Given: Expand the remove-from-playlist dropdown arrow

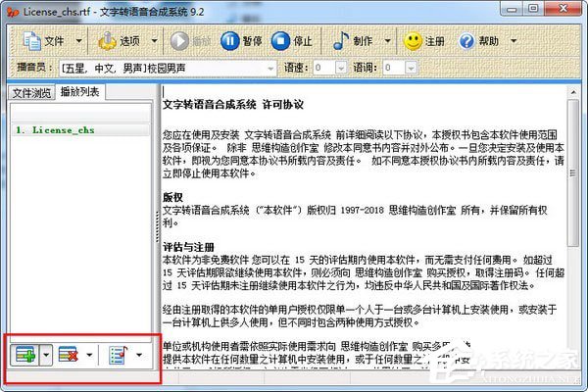Looking at the screenshot, I should [x=89, y=355].
